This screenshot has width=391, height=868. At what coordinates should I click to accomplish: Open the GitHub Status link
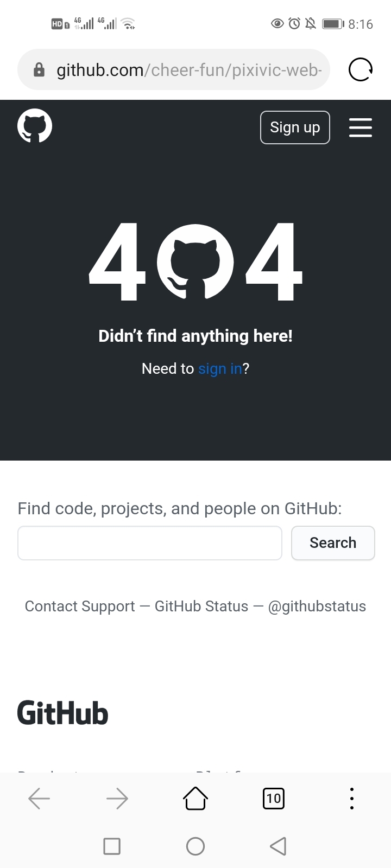[201, 607]
